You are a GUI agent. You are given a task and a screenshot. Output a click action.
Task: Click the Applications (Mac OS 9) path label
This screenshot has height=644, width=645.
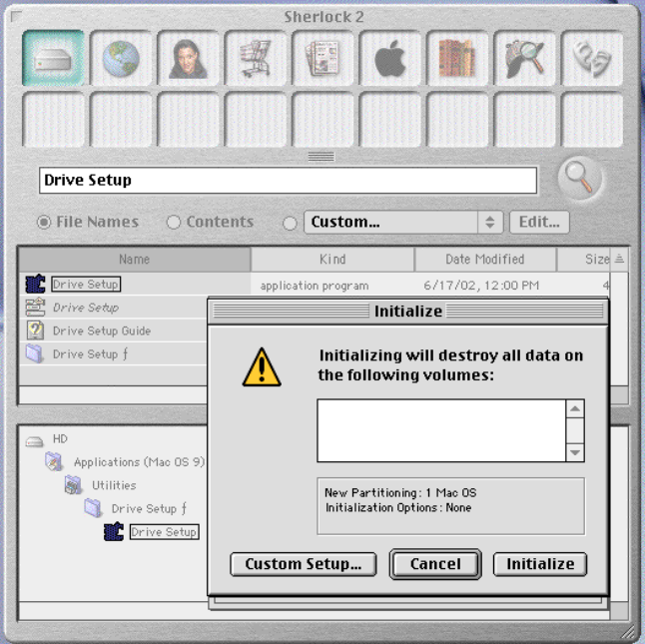click(139, 462)
